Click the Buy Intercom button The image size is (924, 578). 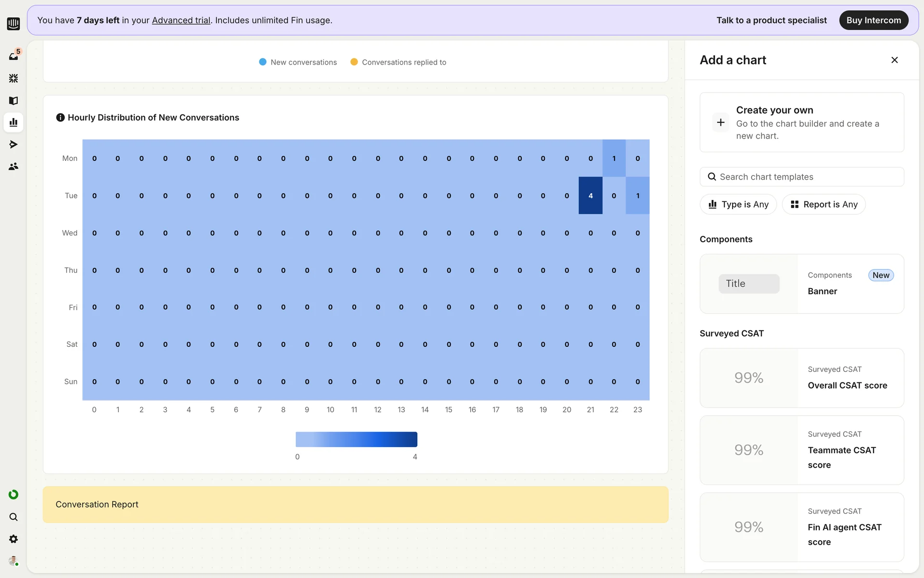point(873,20)
